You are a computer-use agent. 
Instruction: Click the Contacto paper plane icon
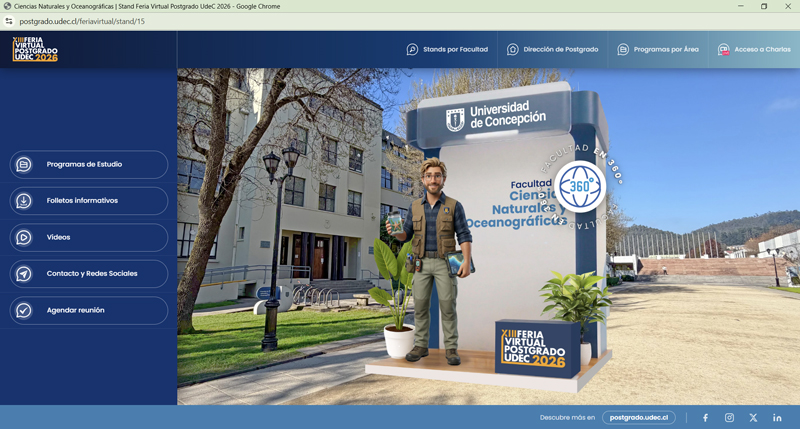pos(23,274)
